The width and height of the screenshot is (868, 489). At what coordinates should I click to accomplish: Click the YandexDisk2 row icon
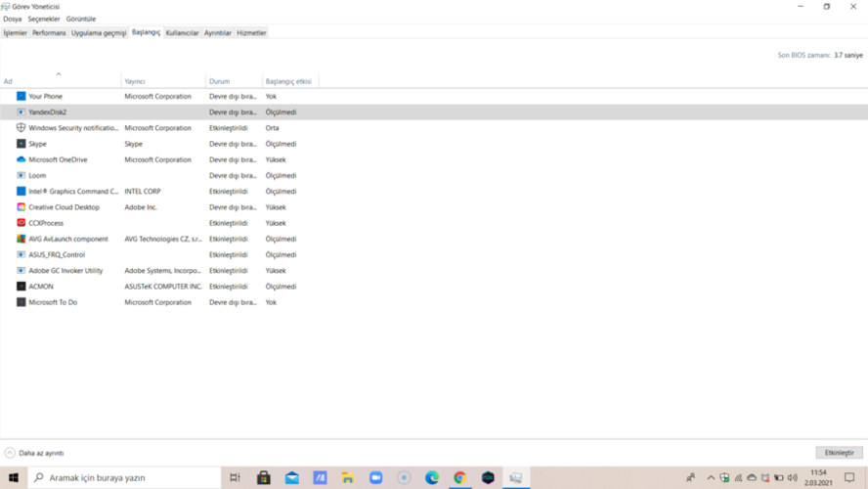click(22, 111)
